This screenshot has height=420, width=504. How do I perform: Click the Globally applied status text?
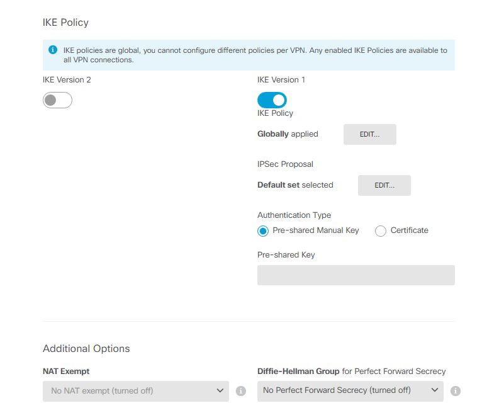point(288,134)
